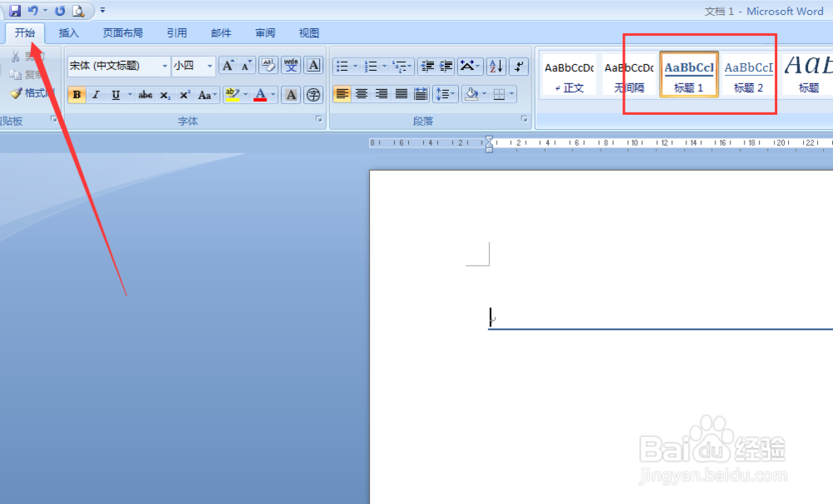The image size is (833, 504).
Task: Switch to the 插入 ribbon tab
Action: click(68, 33)
